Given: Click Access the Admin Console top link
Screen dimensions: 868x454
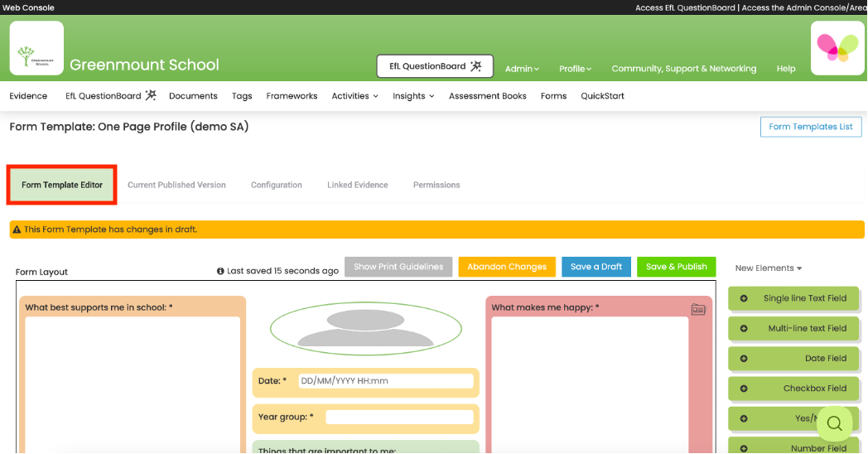Looking at the screenshot, I should tap(803, 7).
